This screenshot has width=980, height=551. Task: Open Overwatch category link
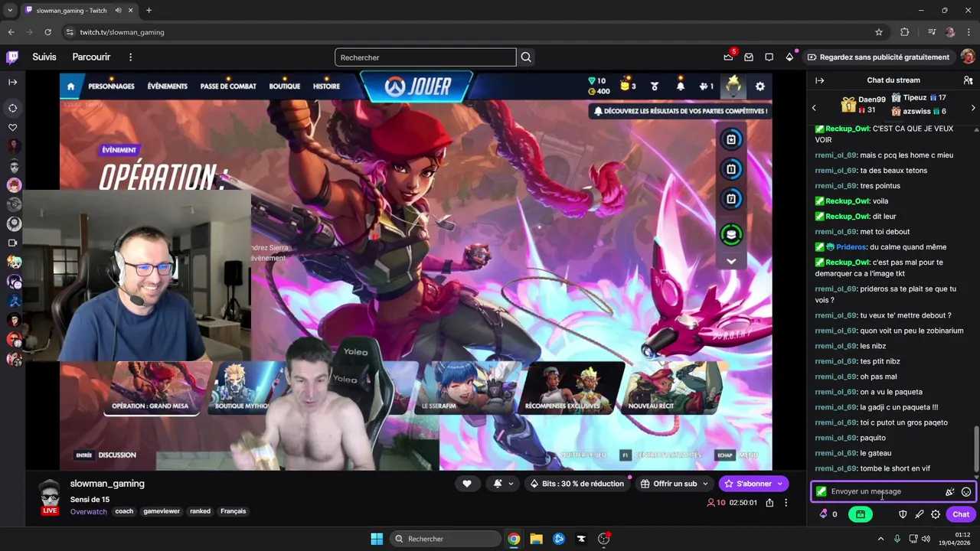coord(89,511)
